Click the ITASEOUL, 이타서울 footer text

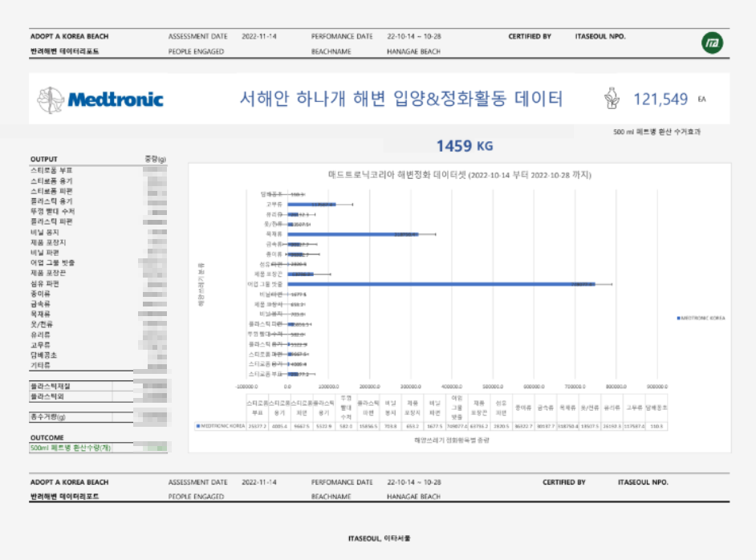[x=379, y=538]
